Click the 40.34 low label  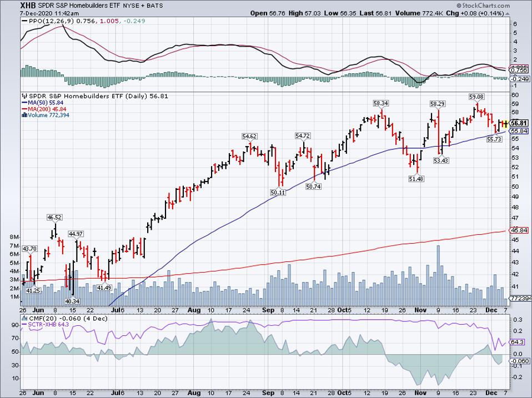pos(72,301)
